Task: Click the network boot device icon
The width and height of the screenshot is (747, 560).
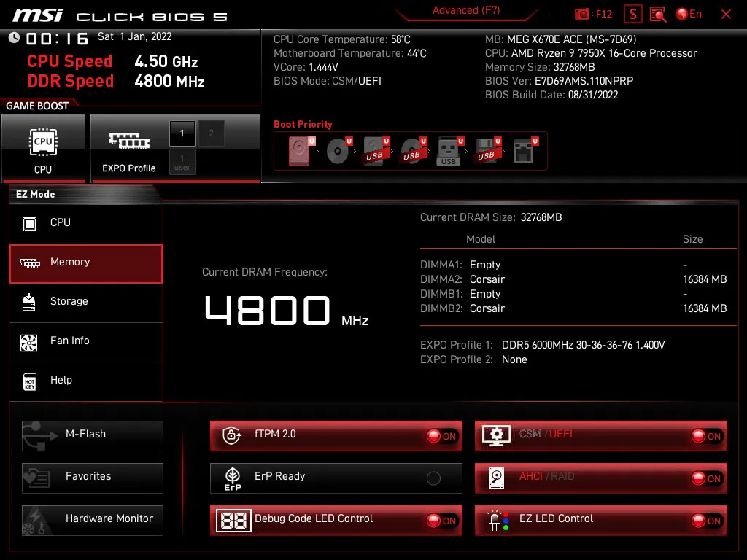Action: coord(524,151)
